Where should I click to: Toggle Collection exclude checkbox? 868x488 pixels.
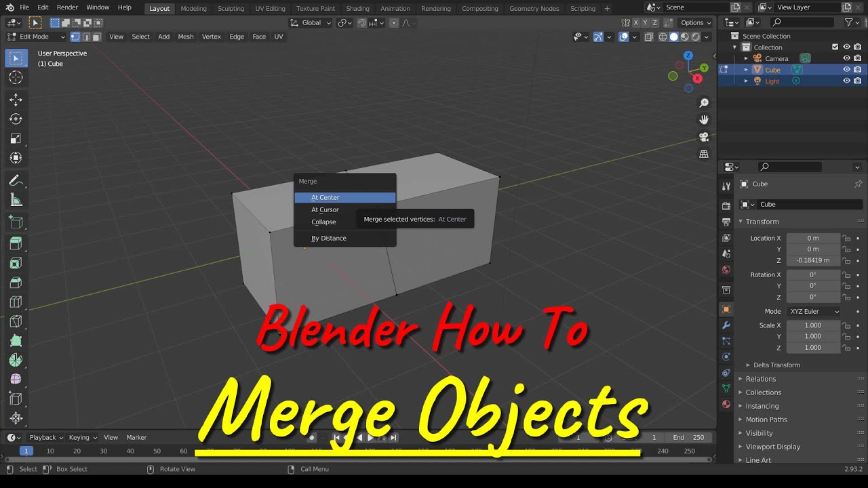click(835, 47)
